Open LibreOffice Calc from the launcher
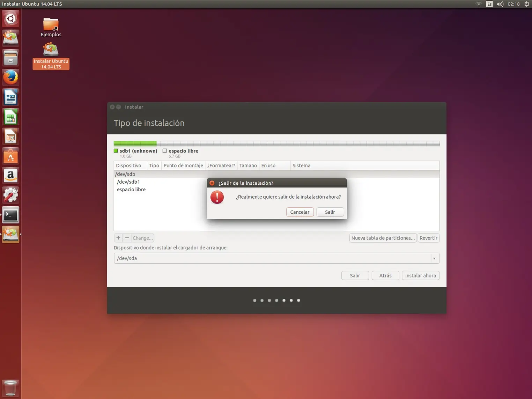532x399 pixels. point(10,117)
